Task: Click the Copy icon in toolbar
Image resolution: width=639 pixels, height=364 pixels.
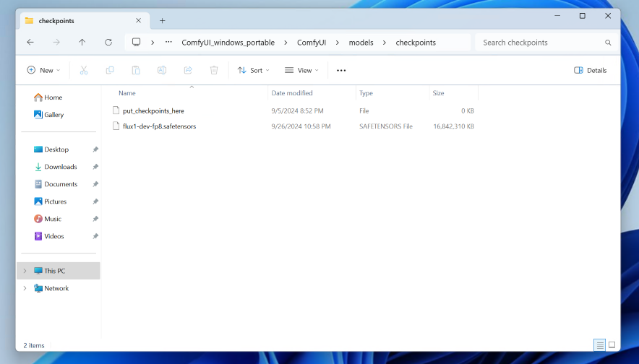Action: pos(110,71)
